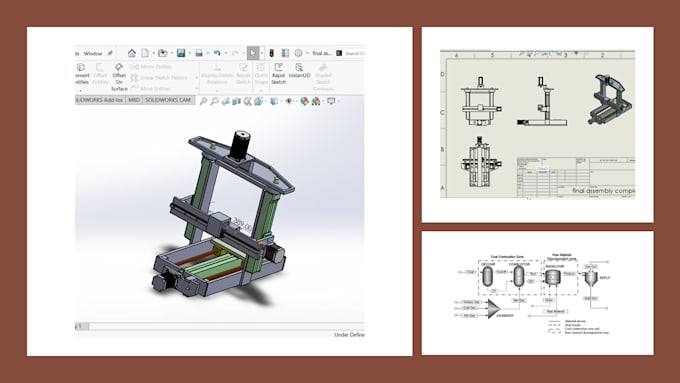Toggle the menu bar pin
The height and width of the screenshot is (383, 680).
click(110, 53)
